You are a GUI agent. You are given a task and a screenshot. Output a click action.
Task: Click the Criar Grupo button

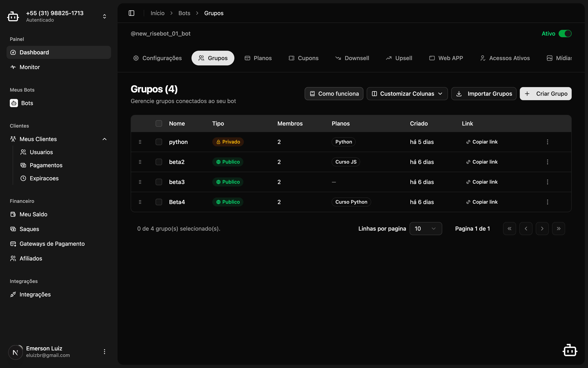(x=546, y=94)
